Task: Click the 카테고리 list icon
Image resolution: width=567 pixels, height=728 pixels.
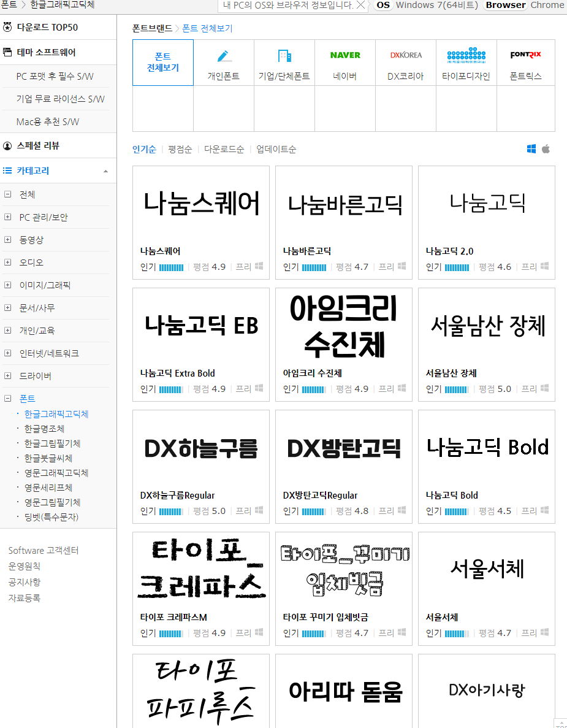Action: point(7,171)
